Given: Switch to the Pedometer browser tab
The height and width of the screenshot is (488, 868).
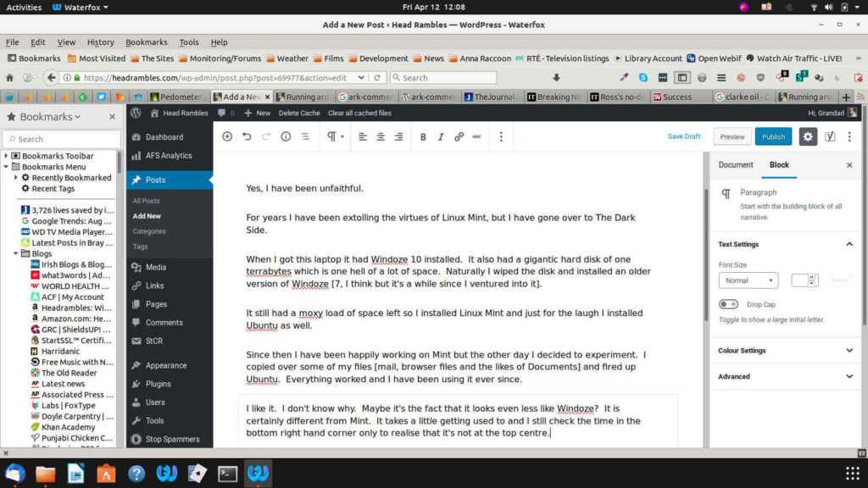Looking at the screenshot, I should [176, 97].
